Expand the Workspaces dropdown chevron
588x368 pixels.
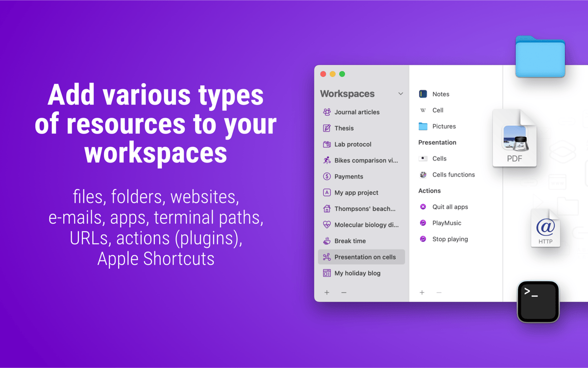click(x=400, y=94)
